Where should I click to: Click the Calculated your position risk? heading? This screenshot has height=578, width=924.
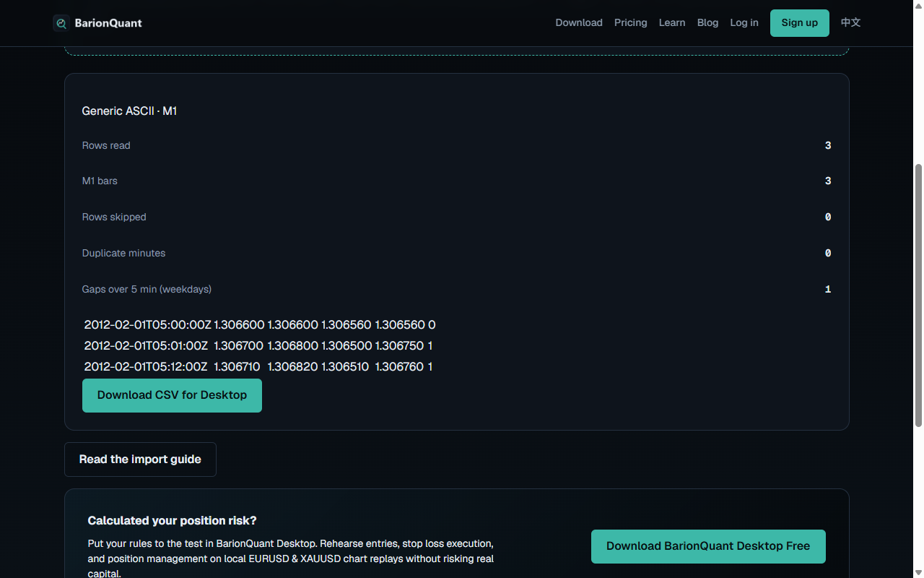click(173, 521)
